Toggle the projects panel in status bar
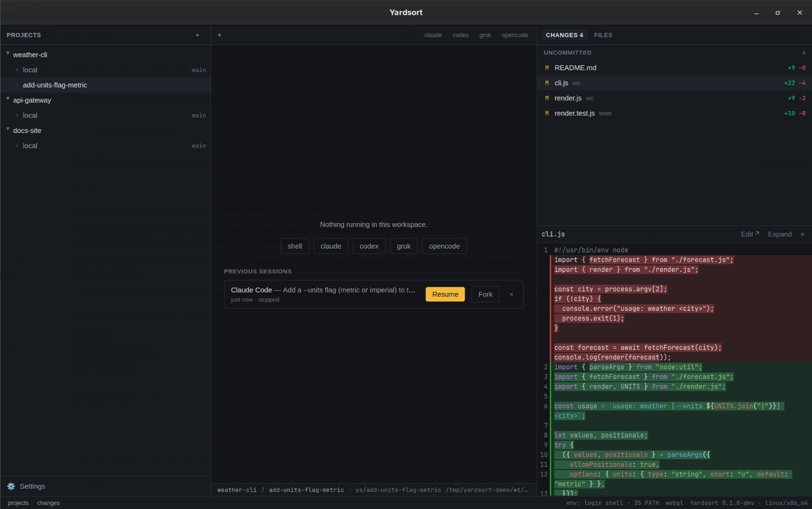Image resolution: width=812 pixels, height=509 pixels. [x=18, y=503]
